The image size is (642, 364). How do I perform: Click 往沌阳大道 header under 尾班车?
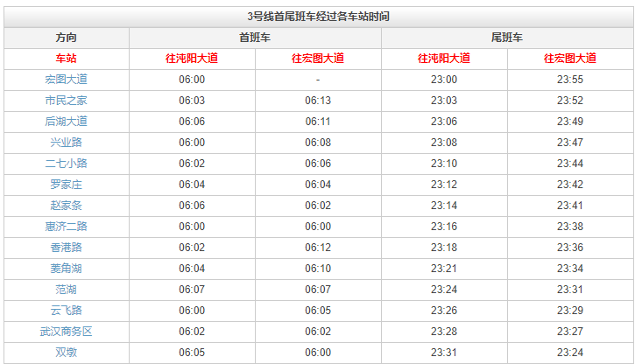tap(444, 59)
